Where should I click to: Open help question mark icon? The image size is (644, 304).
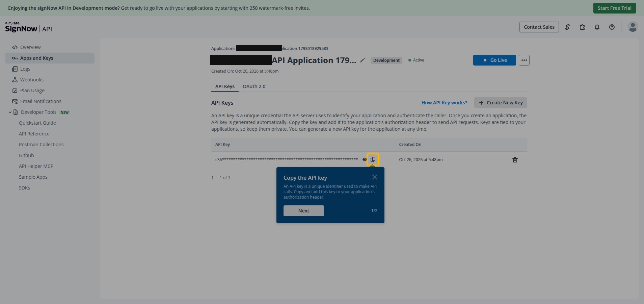[x=612, y=27]
